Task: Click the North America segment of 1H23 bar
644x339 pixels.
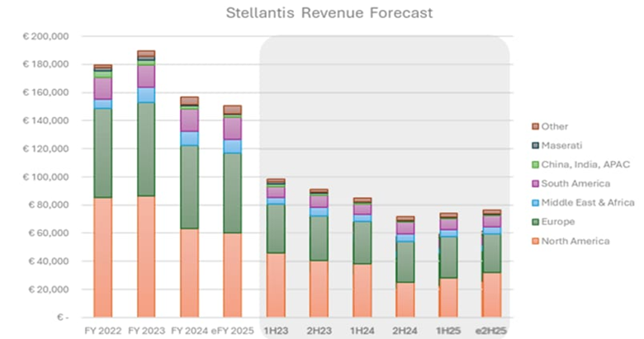Action: tap(276, 285)
